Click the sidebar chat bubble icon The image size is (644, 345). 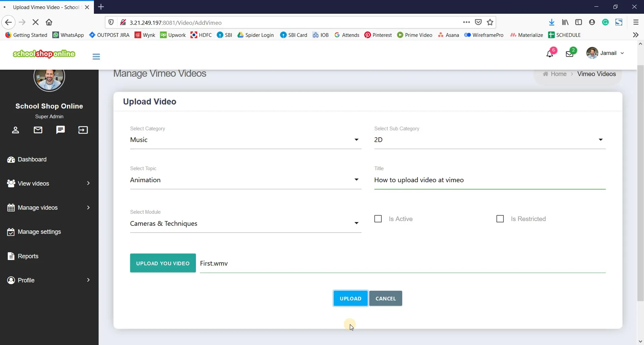click(x=60, y=130)
